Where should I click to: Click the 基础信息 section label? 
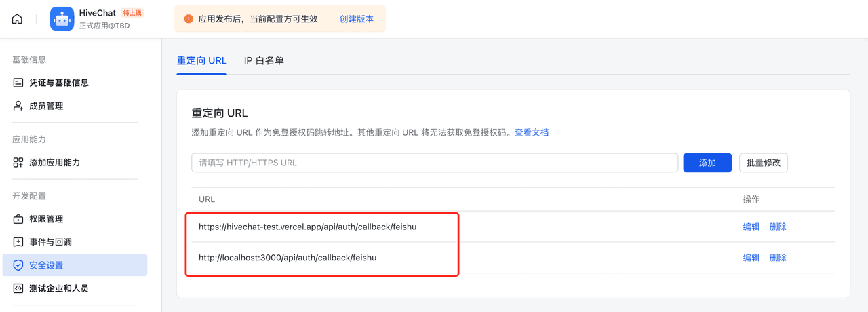pyautogui.click(x=29, y=60)
